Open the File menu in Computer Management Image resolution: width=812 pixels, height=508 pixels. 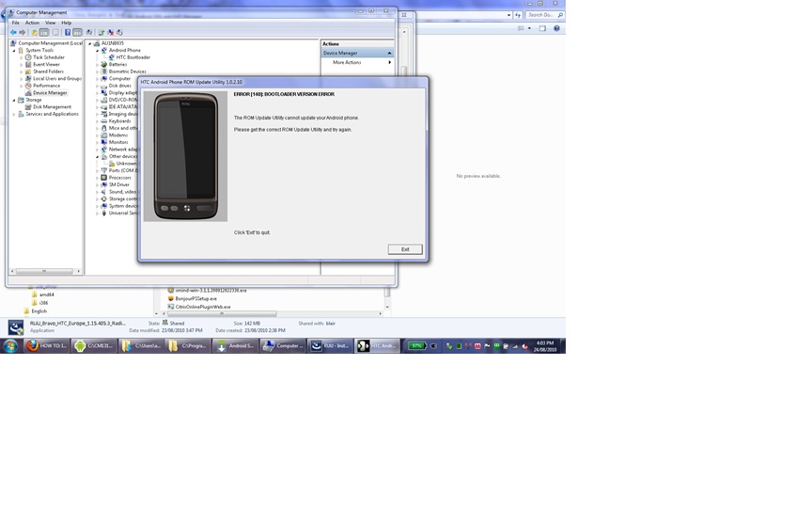[x=16, y=23]
